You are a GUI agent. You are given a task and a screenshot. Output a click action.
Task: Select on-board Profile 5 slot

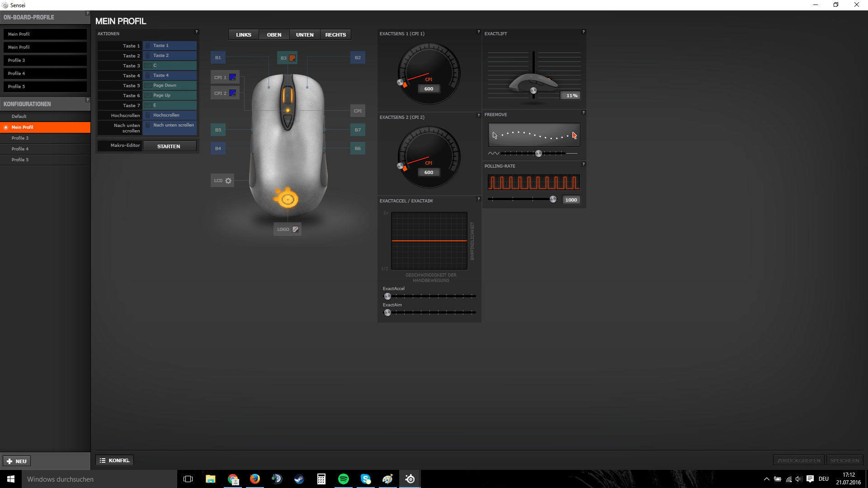[x=45, y=87]
